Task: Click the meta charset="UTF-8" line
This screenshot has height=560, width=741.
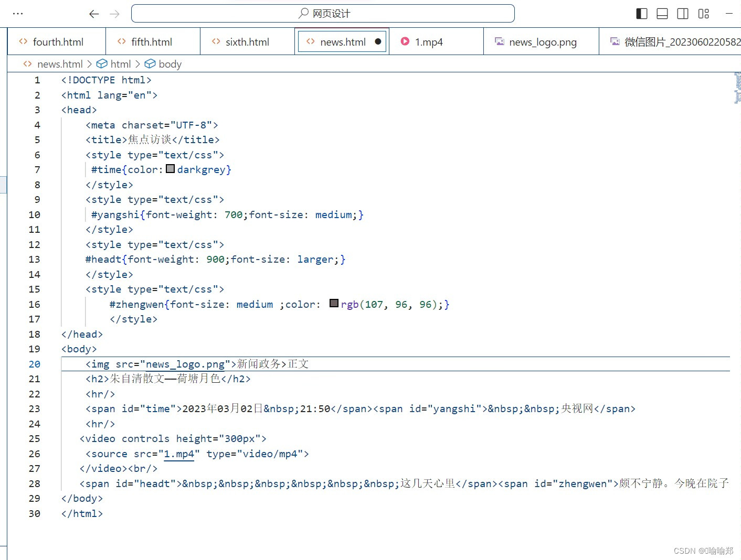Action: coord(152,125)
